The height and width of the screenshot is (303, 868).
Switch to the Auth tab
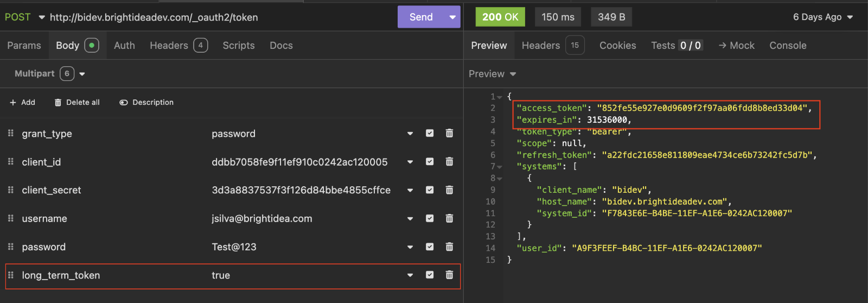(x=124, y=46)
